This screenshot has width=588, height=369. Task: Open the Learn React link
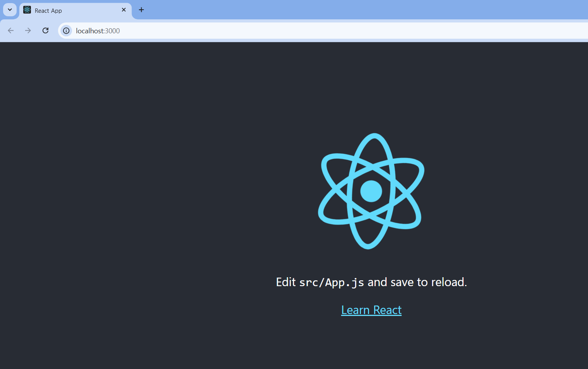coord(371,310)
